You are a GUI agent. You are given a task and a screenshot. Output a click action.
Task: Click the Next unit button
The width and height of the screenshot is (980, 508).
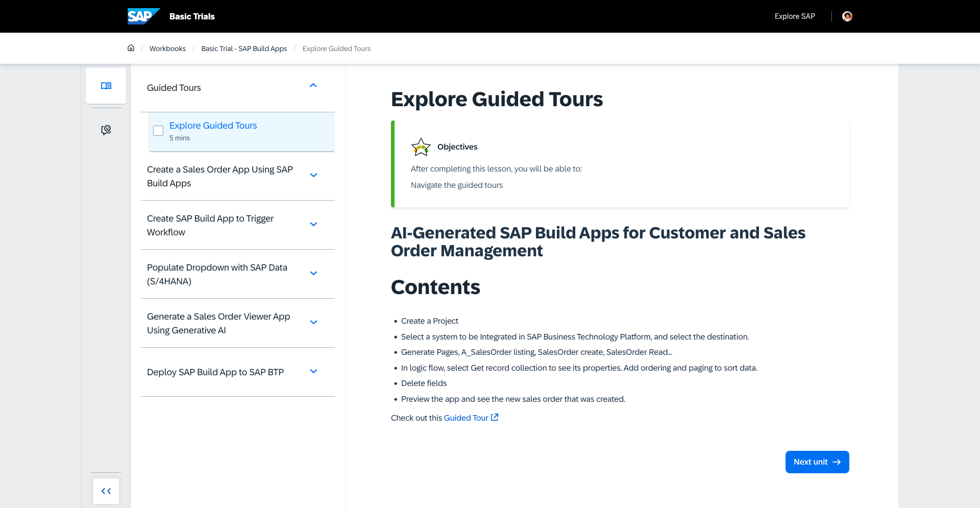[x=817, y=462]
